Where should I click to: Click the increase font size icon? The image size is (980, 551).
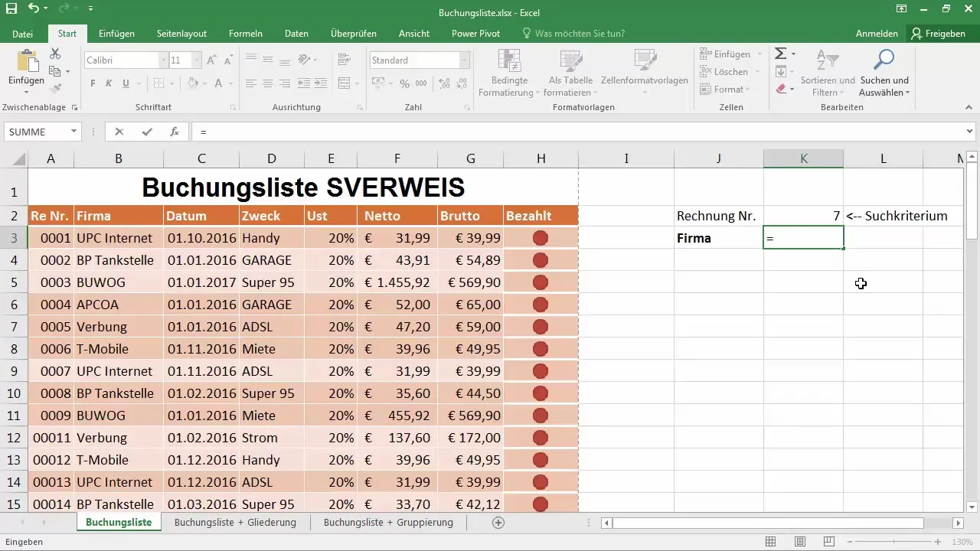point(211,60)
